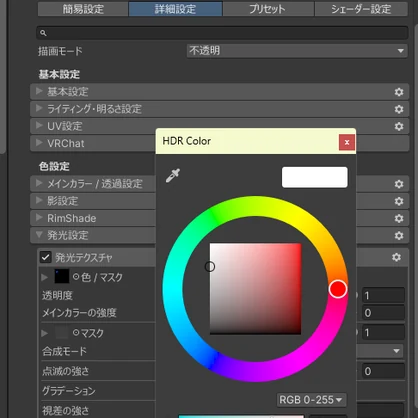This screenshot has width=418, height=418.
Task: Expand the UV設定 foldout
Action: 39,125
